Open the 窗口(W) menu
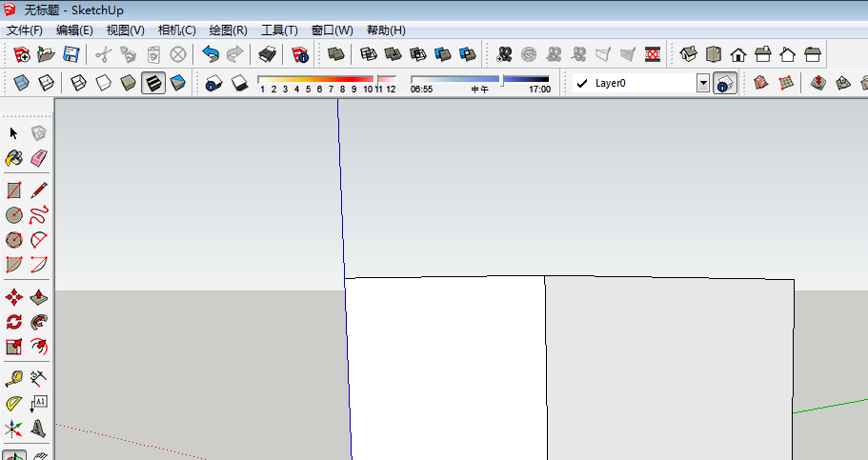This screenshot has width=868, height=460. (x=333, y=30)
